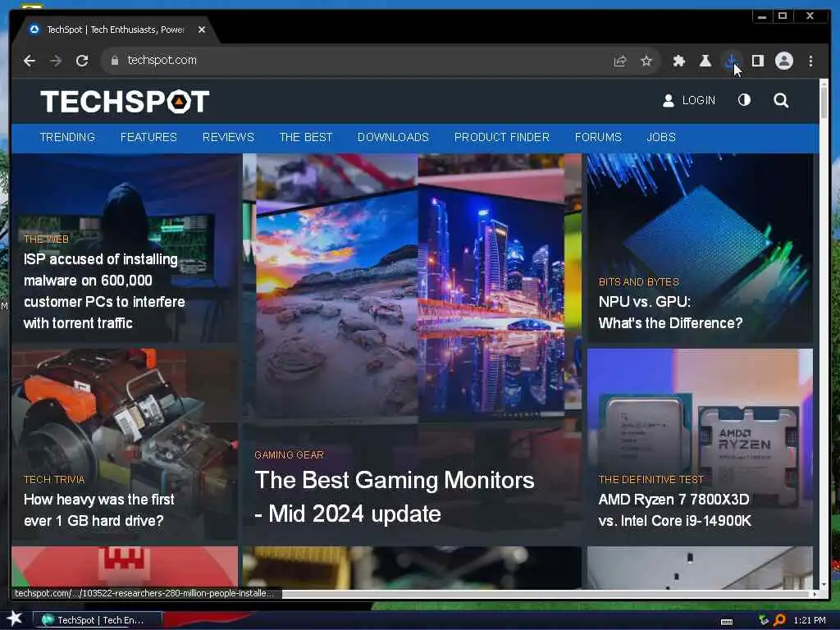This screenshot has height=630, width=840.
Task: Open NPU vs. GPU article
Action: coord(670,313)
